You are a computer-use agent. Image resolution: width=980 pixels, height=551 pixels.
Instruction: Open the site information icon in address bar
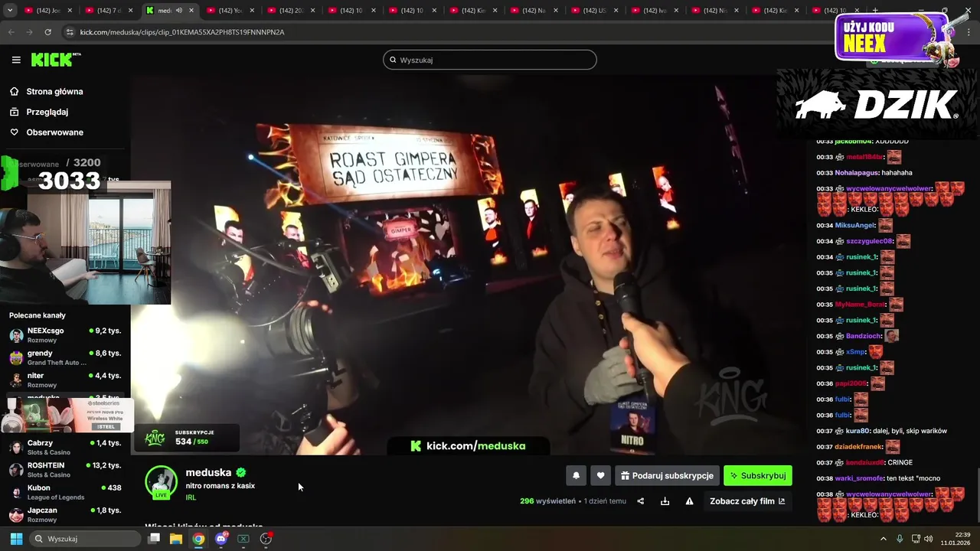(70, 32)
